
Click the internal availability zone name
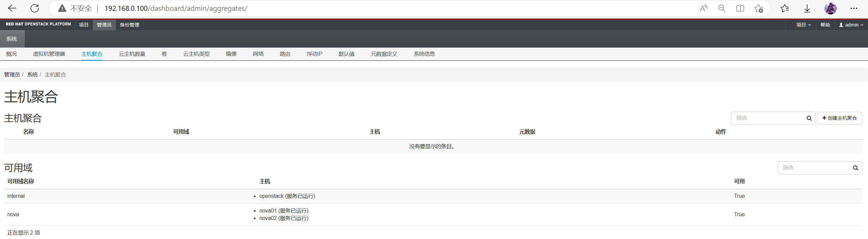[x=16, y=196]
